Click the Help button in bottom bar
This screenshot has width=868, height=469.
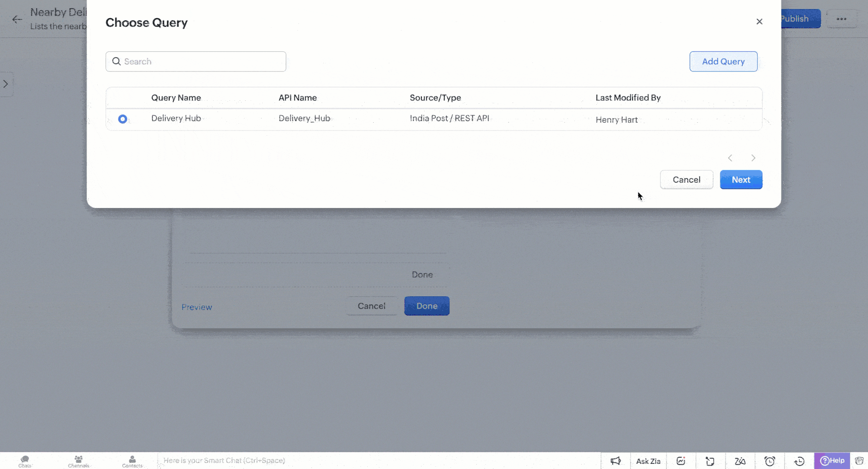[x=832, y=460]
